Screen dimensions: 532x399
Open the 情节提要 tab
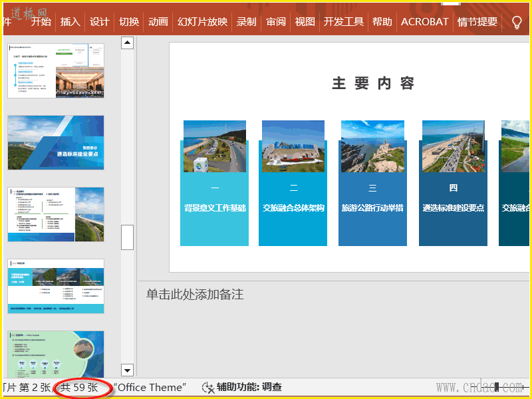[477, 22]
